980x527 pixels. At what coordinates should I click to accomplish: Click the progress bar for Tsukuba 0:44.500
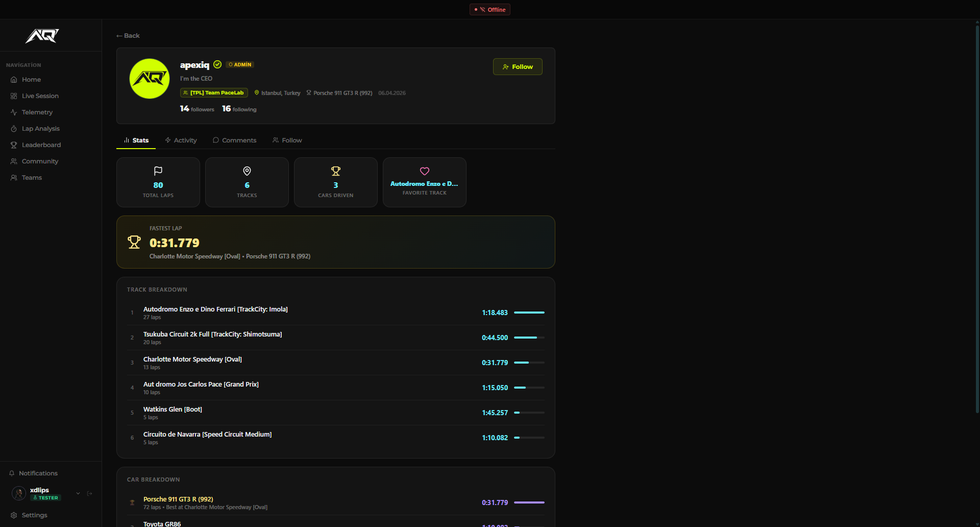coord(529,338)
